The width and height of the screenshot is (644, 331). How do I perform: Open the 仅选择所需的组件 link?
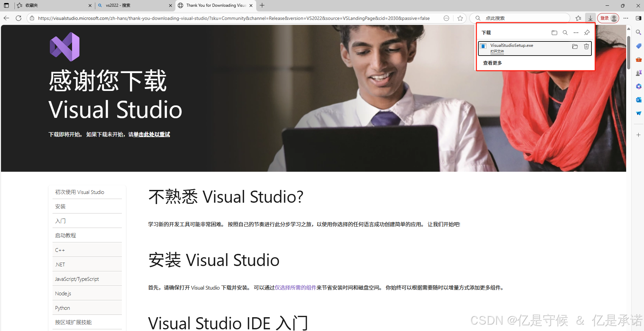(x=296, y=288)
